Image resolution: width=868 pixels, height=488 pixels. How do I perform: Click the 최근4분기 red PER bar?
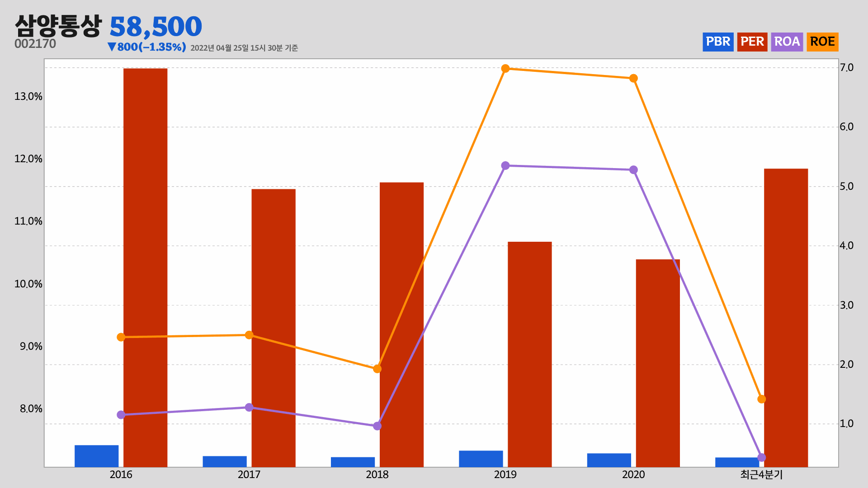[x=786, y=316]
